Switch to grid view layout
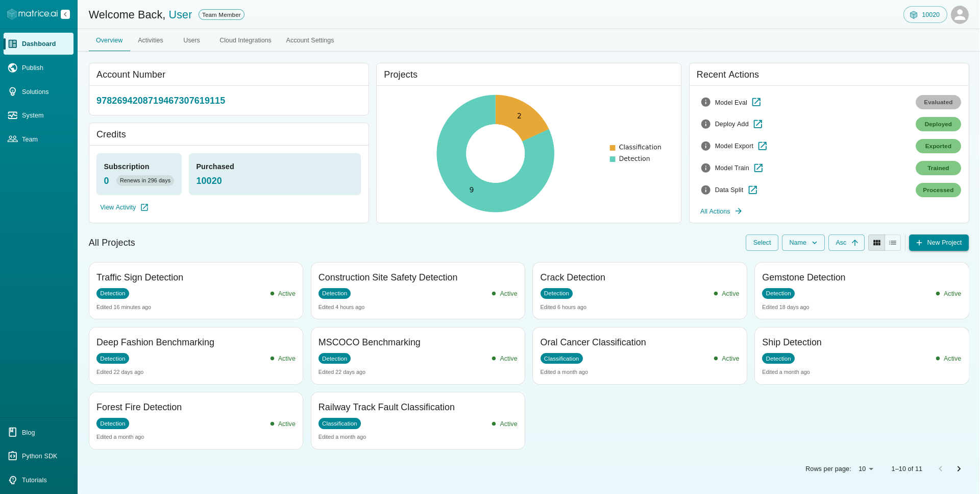 (876, 243)
